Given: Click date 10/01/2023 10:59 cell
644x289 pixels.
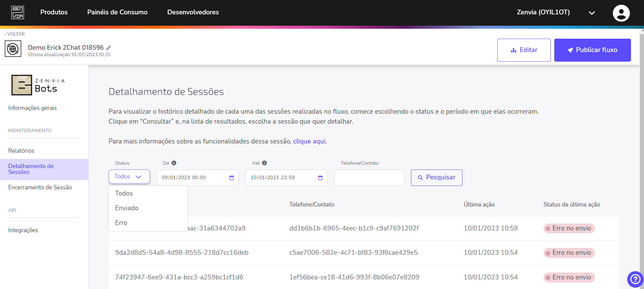Looking at the screenshot, I should tap(490, 228).
